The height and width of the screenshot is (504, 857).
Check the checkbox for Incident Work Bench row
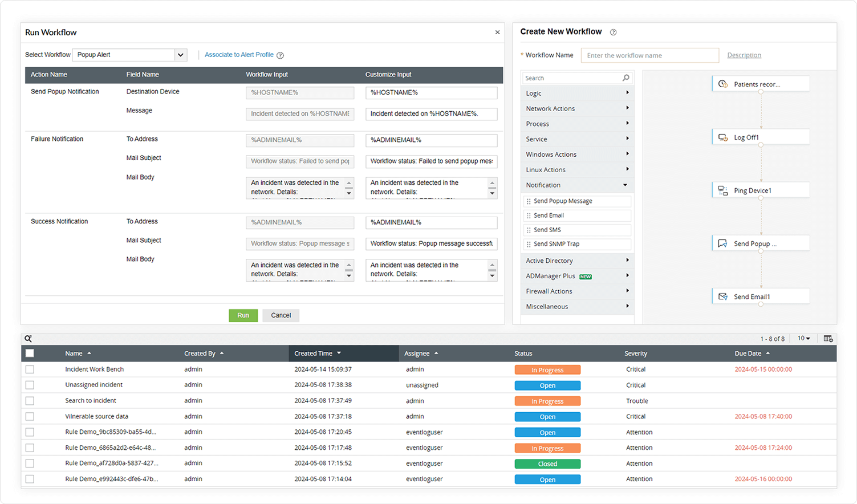click(x=30, y=369)
